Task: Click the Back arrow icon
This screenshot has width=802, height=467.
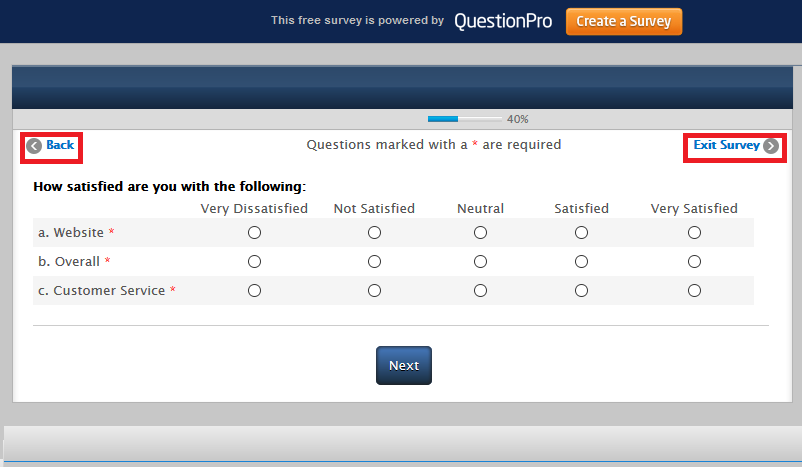Action: pos(34,146)
